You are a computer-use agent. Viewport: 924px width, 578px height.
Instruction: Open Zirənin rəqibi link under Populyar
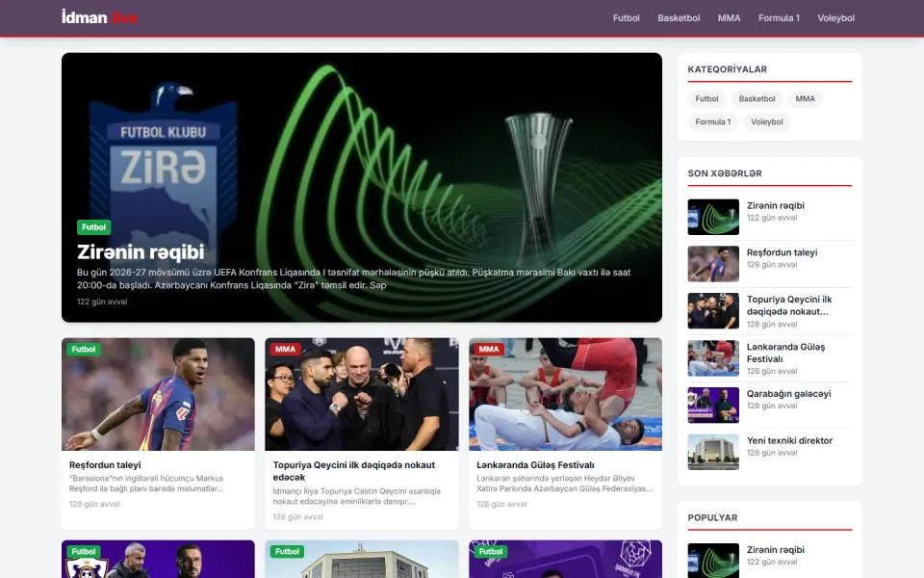coord(775,550)
